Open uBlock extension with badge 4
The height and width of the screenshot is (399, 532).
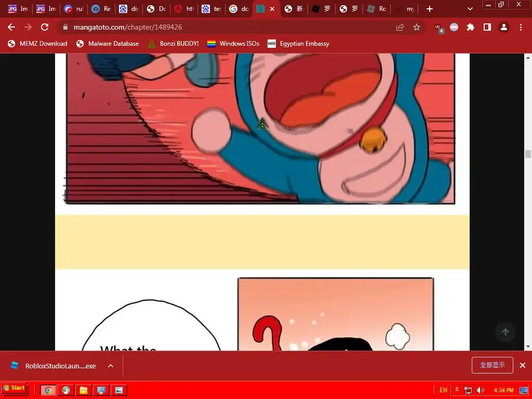click(x=438, y=28)
